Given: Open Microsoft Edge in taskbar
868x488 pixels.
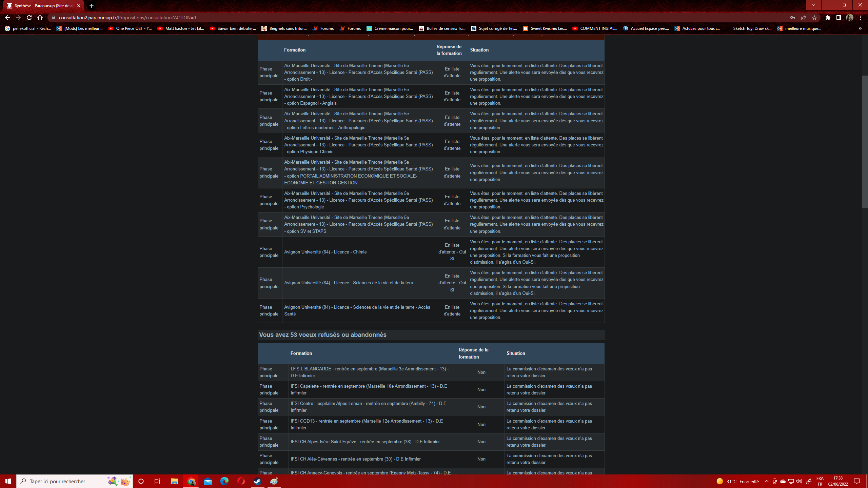Looking at the screenshot, I should click(x=224, y=481).
